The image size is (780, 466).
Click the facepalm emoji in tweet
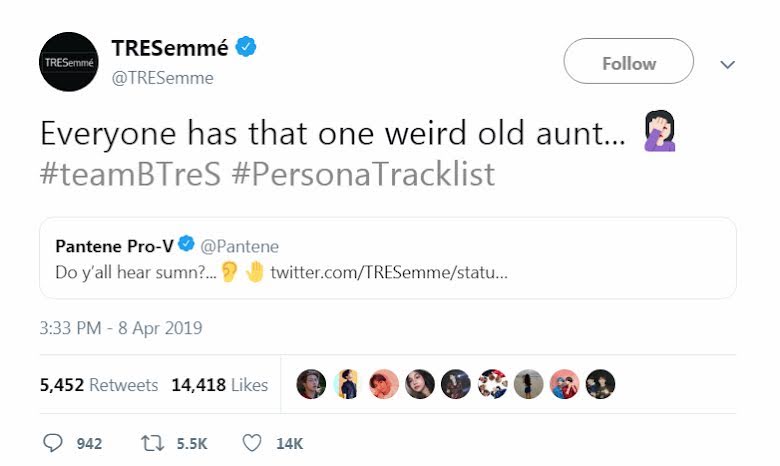point(660,131)
